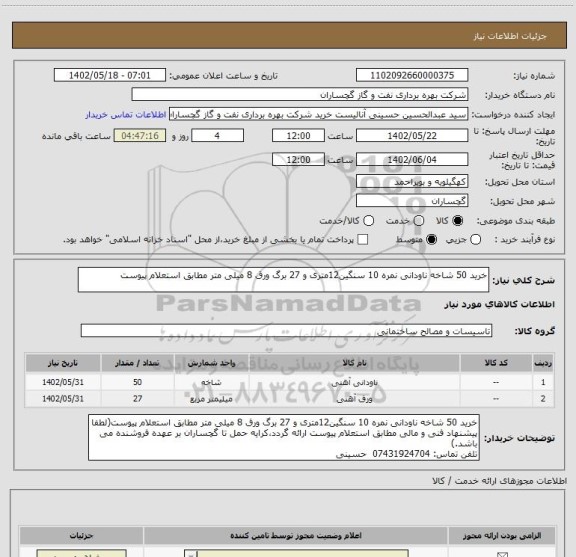Viewport: 576px width, 557px height.
Task: Click the جزئیات column header in permits table
Action: click(x=82, y=536)
